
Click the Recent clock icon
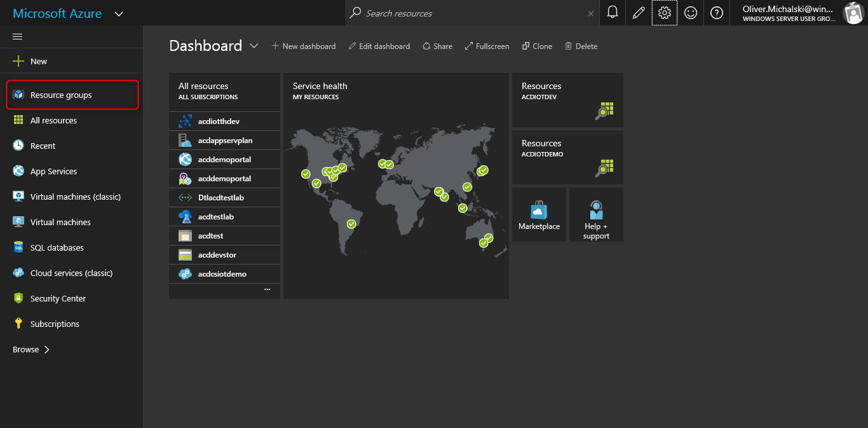point(18,146)
